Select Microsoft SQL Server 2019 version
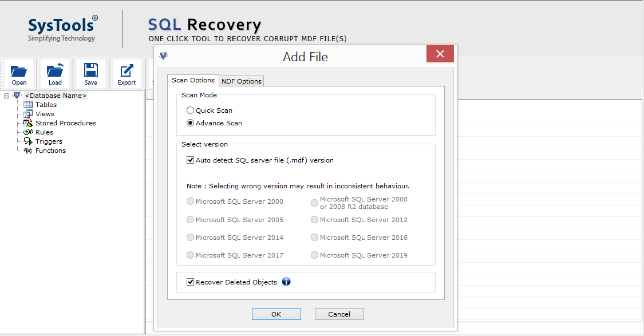644x336 pixels. pyautogui.click(x=314, y=255)
